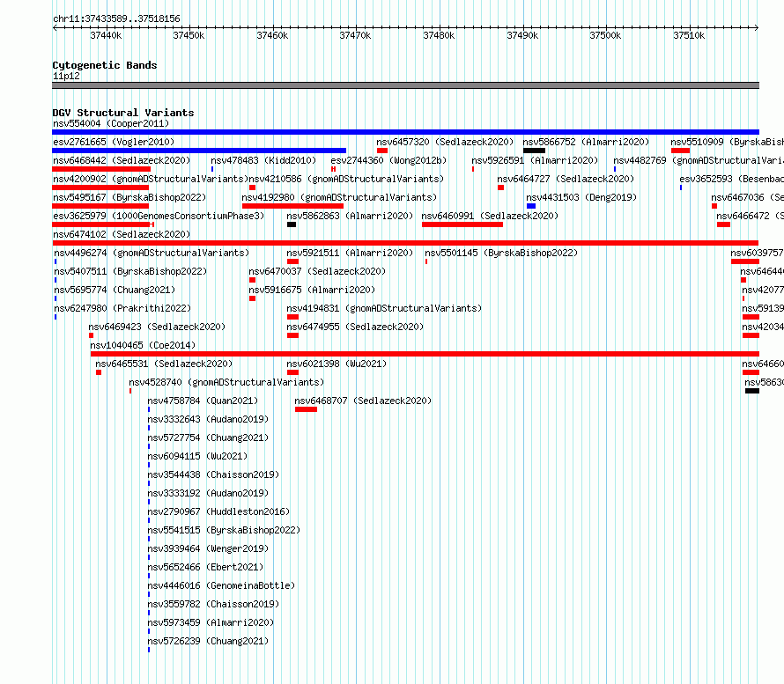
Task: Click the nsv478483 (Kidd2010) label
Action: 263,160
